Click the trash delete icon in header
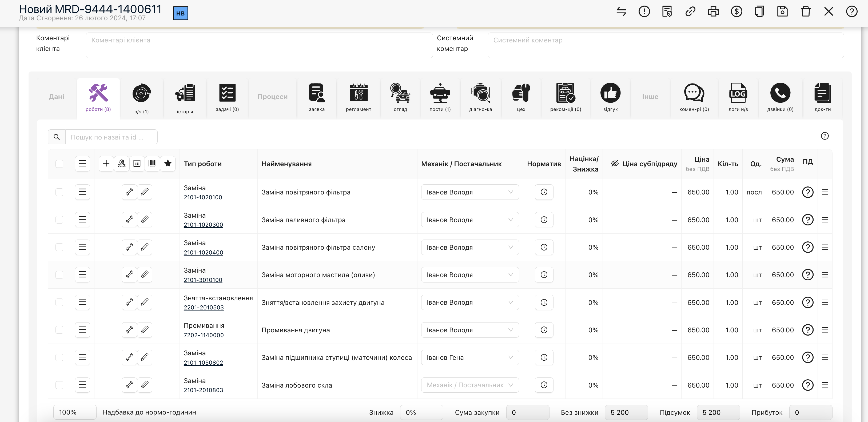The height and width of the screenshot is (422, 868). click(806, 11)
